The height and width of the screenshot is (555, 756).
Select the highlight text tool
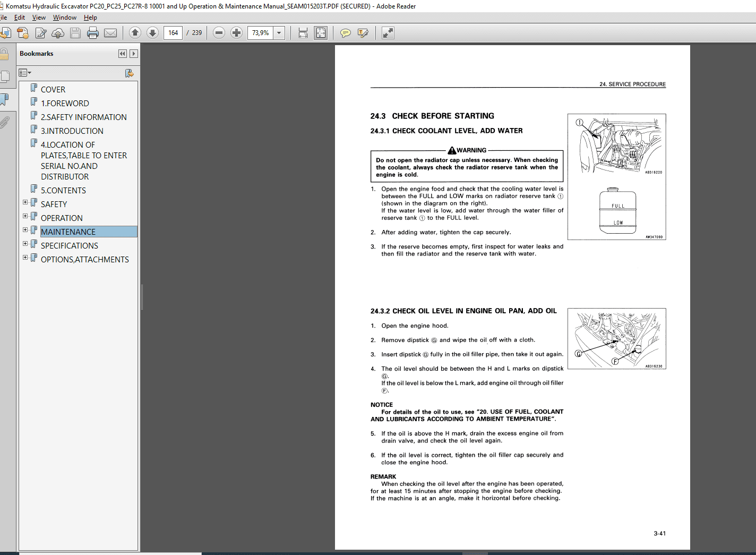click(x=363, y=33)
